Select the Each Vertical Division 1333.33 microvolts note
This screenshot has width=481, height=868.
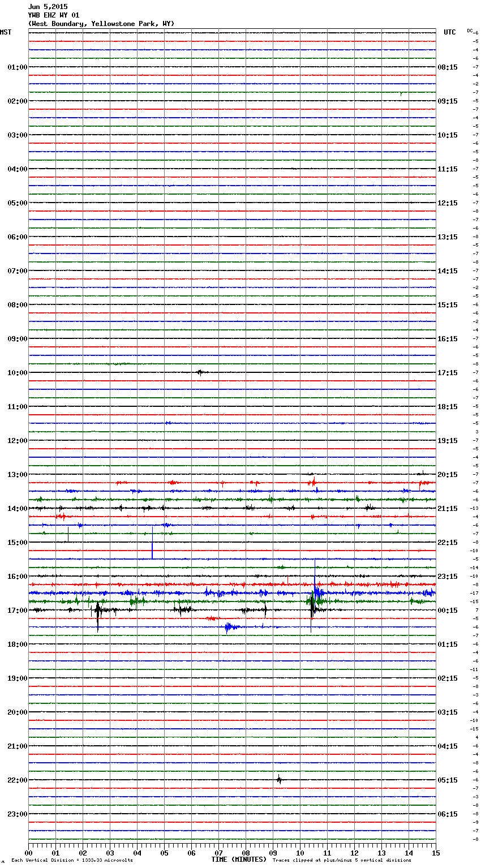pyautogui.click(x=72, y=861)
